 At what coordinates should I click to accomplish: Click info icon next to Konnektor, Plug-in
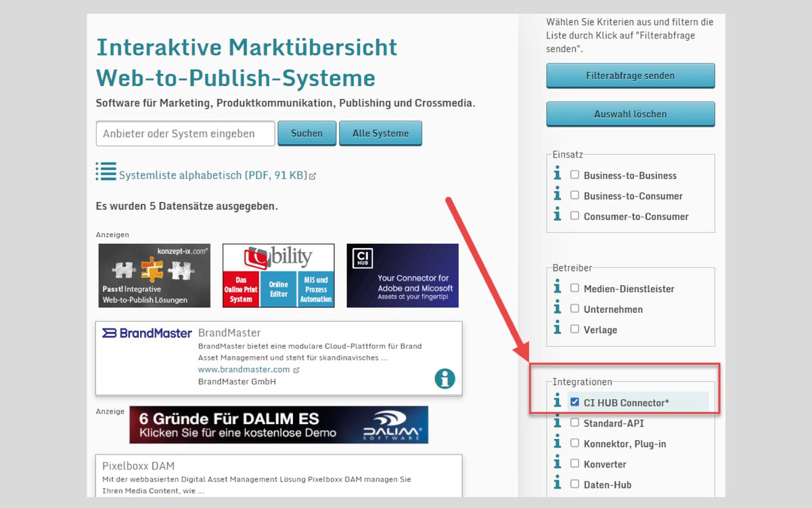pyautogui.click(x=558, y=442)
